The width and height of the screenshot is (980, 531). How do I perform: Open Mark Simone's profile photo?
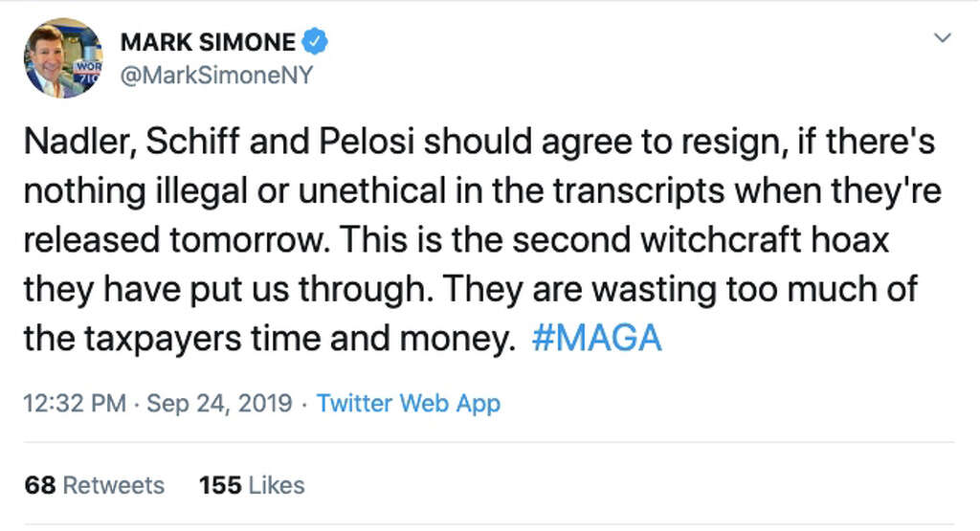point(63,57)
